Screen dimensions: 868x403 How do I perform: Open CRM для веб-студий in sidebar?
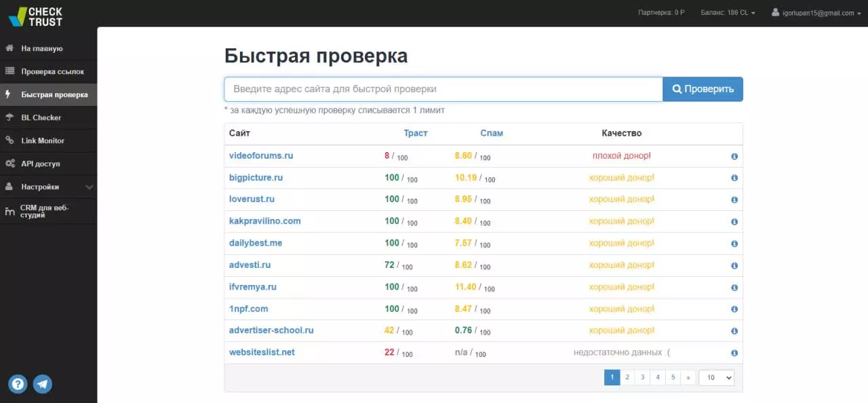click(x=45, y=211)
